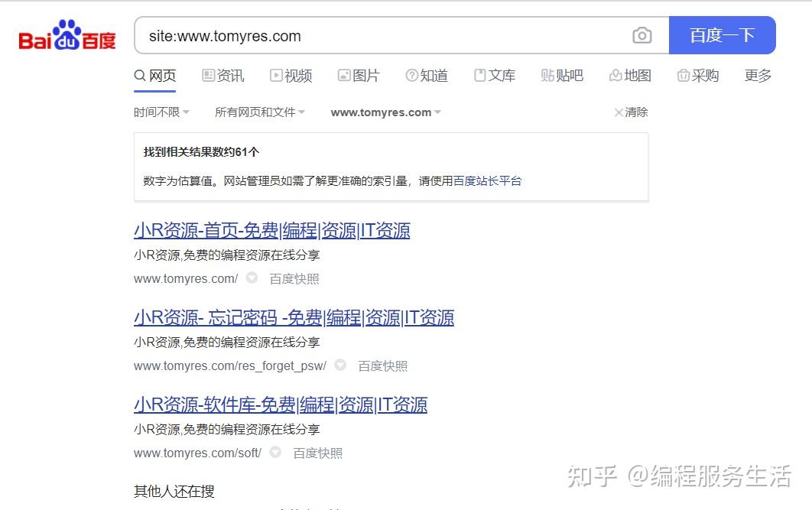
Task: Go to the 文库 tab
Action: coord(495,76)
